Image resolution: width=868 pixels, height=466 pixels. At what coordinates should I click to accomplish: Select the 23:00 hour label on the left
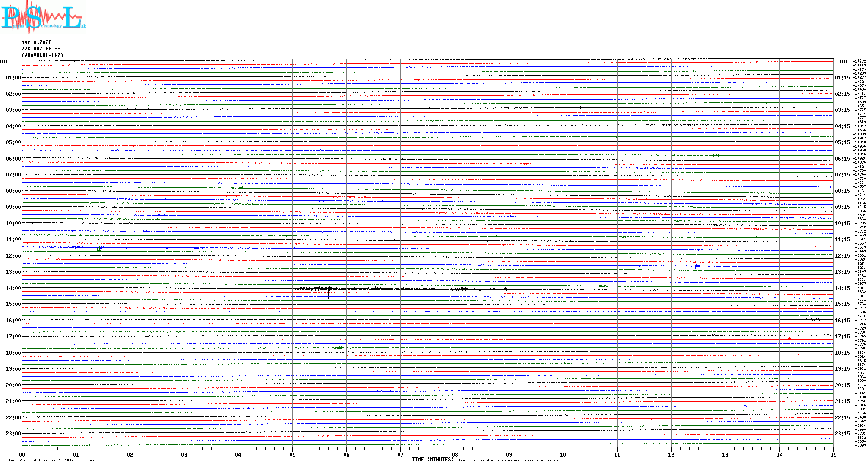[x=13, y=434]
